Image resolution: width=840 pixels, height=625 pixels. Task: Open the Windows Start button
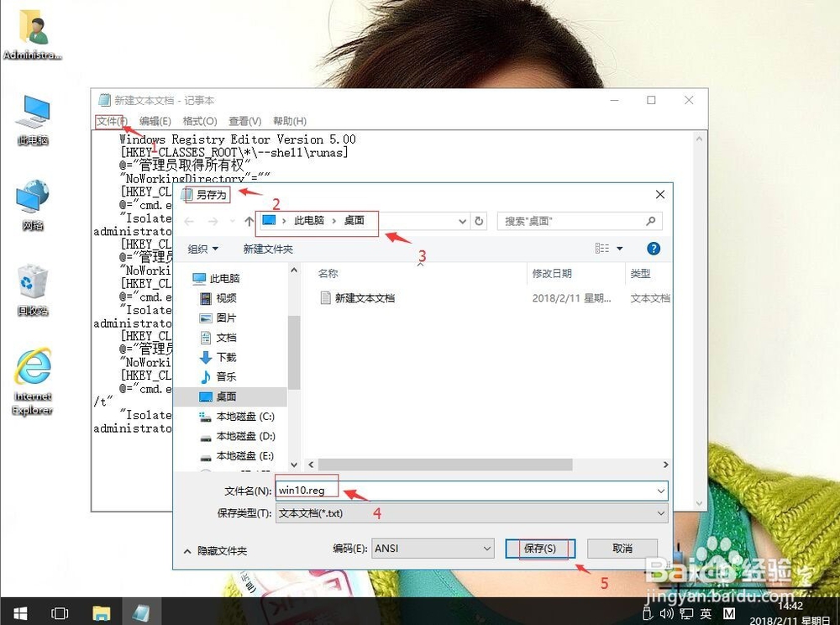20,612
